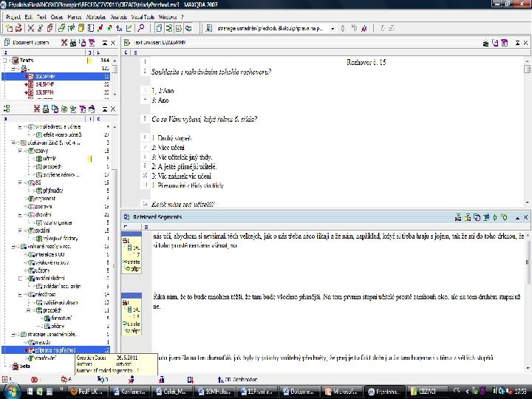Screen dimensions: 532x399
Task: Switch to PedF UK taskbar window
Action: click(88, 391)
